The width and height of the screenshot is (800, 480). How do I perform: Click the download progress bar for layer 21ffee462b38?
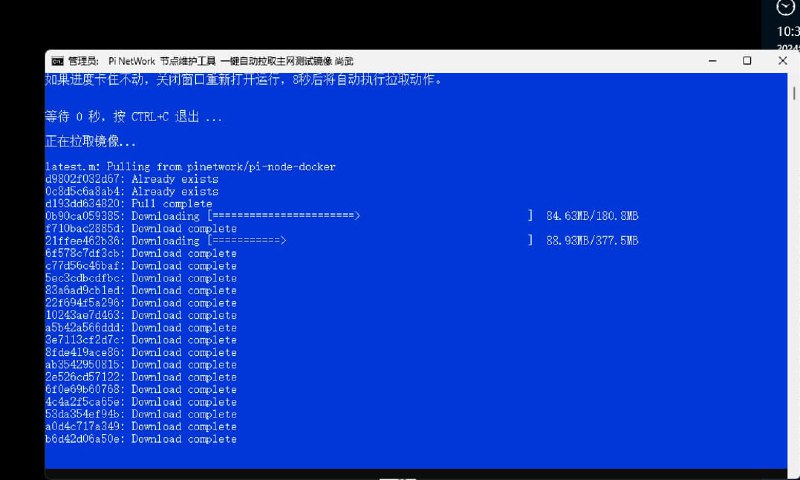coord(247,241)
